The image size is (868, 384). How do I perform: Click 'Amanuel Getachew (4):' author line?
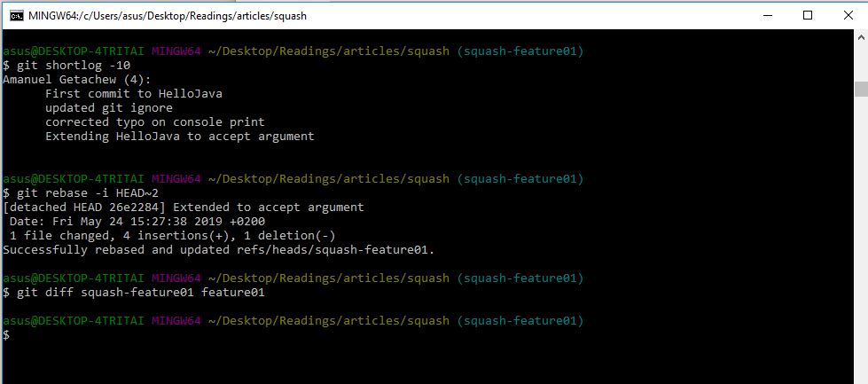coord(77,79)
